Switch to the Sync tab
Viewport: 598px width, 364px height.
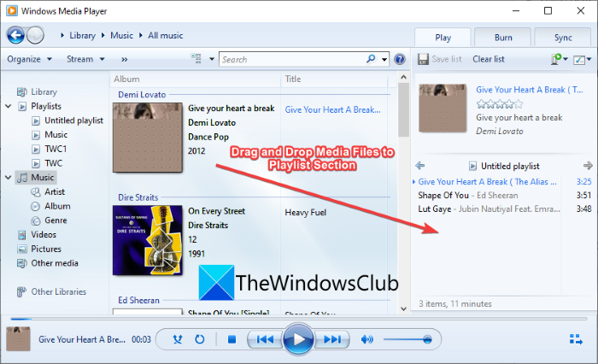(x=563, y=38)
